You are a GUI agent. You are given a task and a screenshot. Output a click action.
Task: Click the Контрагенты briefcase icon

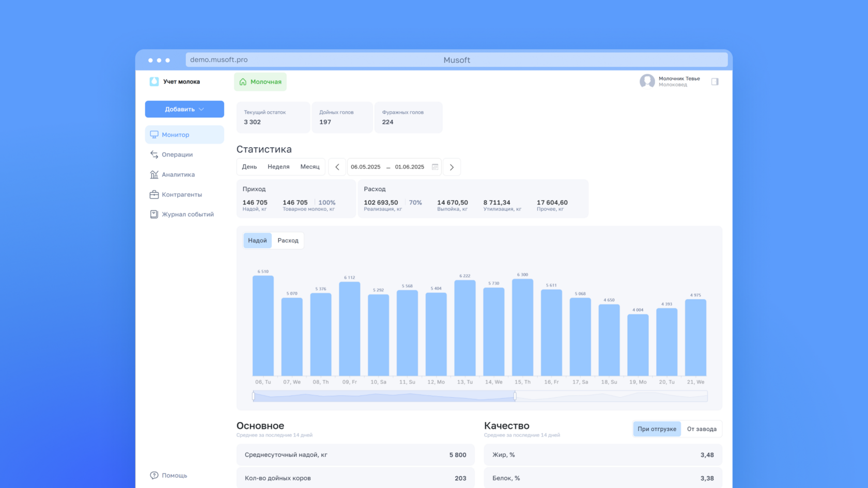click(154, 195)
